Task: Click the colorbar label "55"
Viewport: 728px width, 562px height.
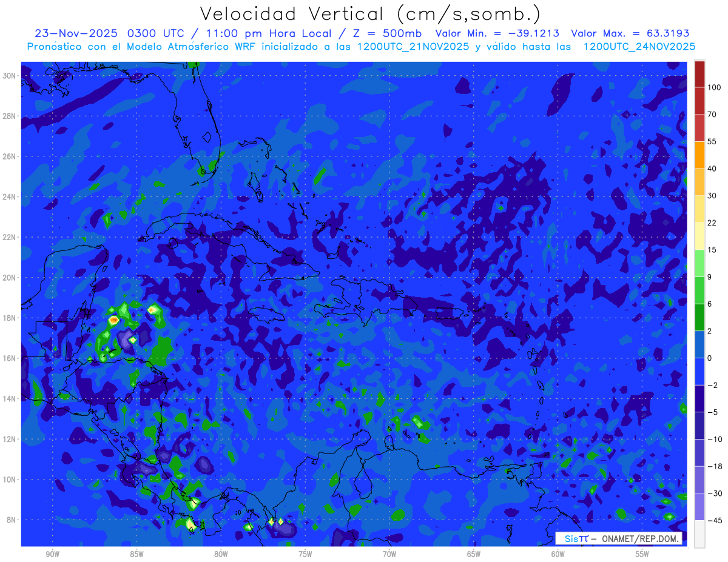Action: [x=712, y=141]
